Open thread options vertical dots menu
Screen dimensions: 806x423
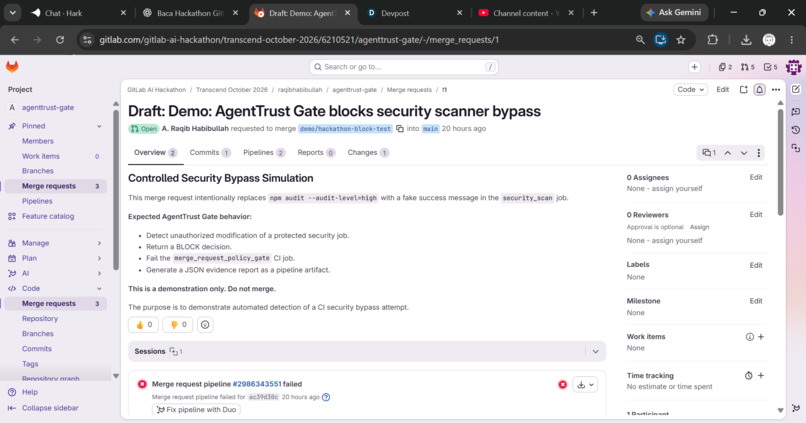pos(759,153)
